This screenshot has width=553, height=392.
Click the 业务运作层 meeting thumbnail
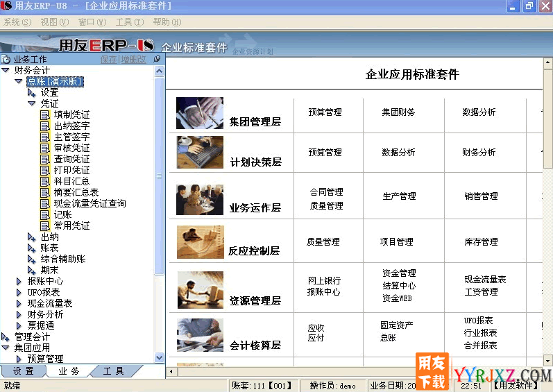click(x=200, y=200)
